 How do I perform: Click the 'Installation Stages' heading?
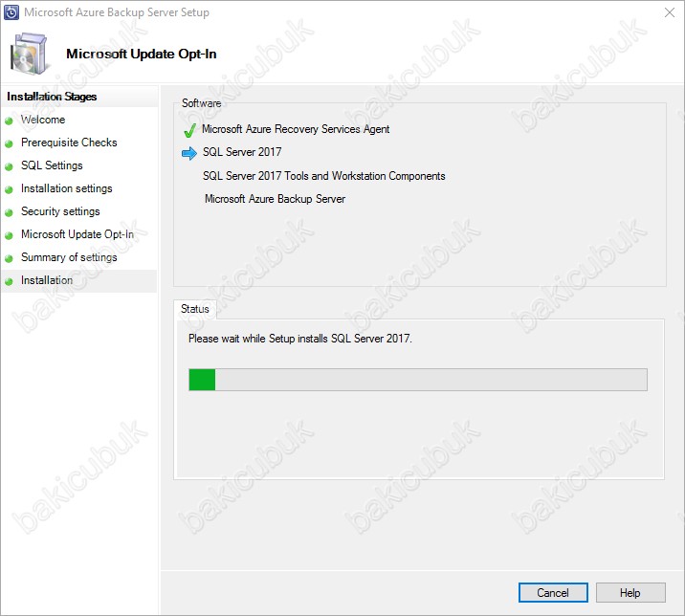[x=52, y=97]
